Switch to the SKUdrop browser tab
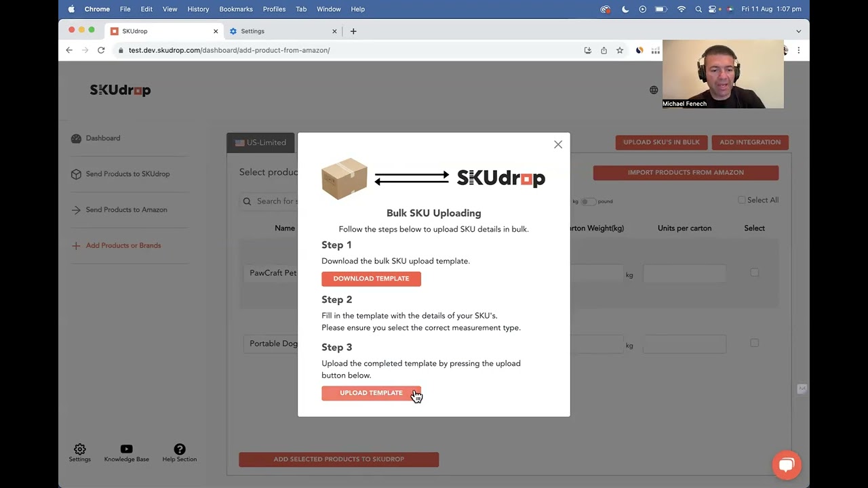The width and height of the screenshot is (868, 488). [165, 31]
